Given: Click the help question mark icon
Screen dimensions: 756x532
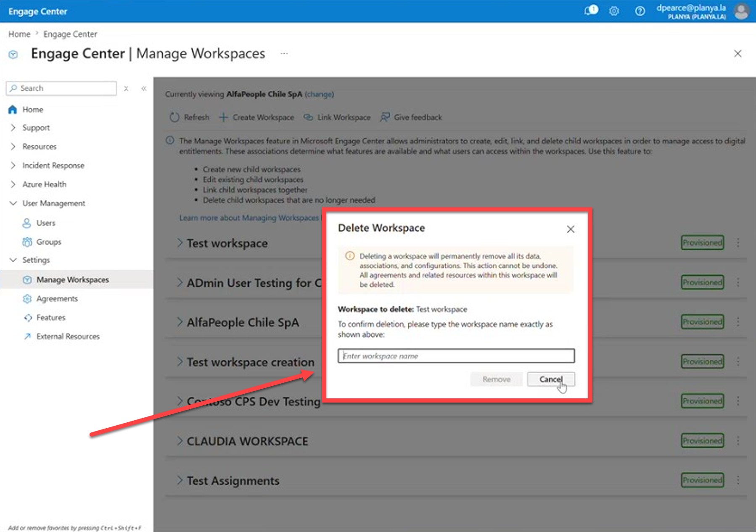Looking at the screenshot, I should click(x=640, y=11).
